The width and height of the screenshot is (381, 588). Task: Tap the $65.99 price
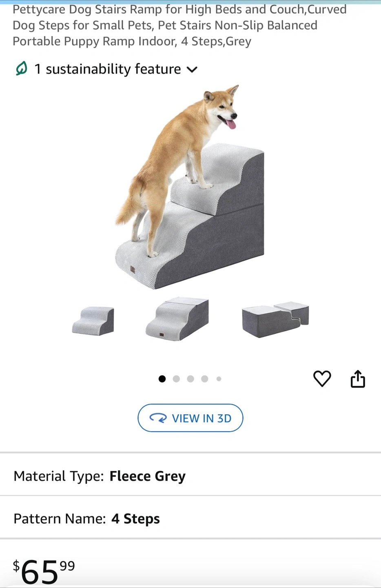(x=44, y=571)
